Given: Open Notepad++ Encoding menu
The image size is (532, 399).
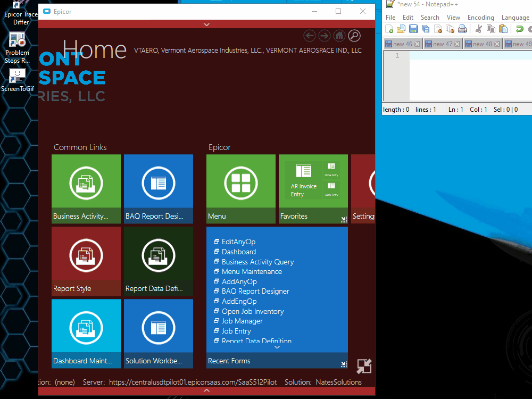Looking at the screenshot, I should tap(481, 18).
